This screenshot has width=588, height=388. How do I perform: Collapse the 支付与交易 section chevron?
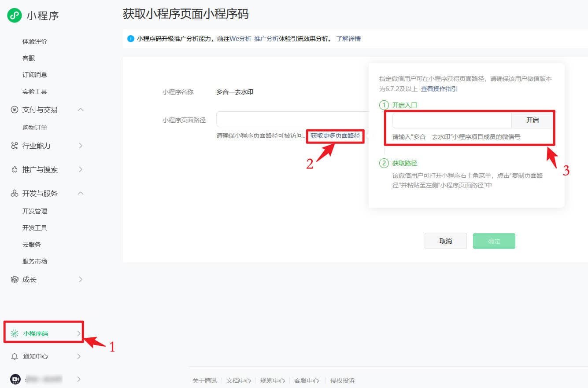click(x=81, y=110)
